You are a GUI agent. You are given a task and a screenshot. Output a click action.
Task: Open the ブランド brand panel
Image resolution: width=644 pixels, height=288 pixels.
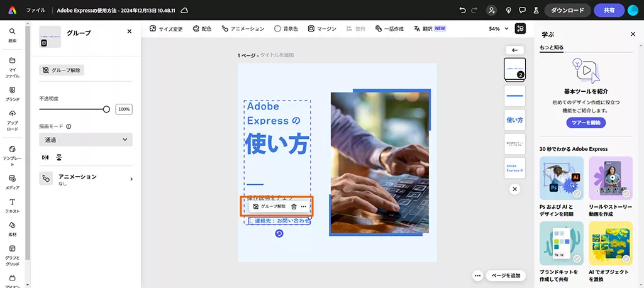tap(13, 93)
